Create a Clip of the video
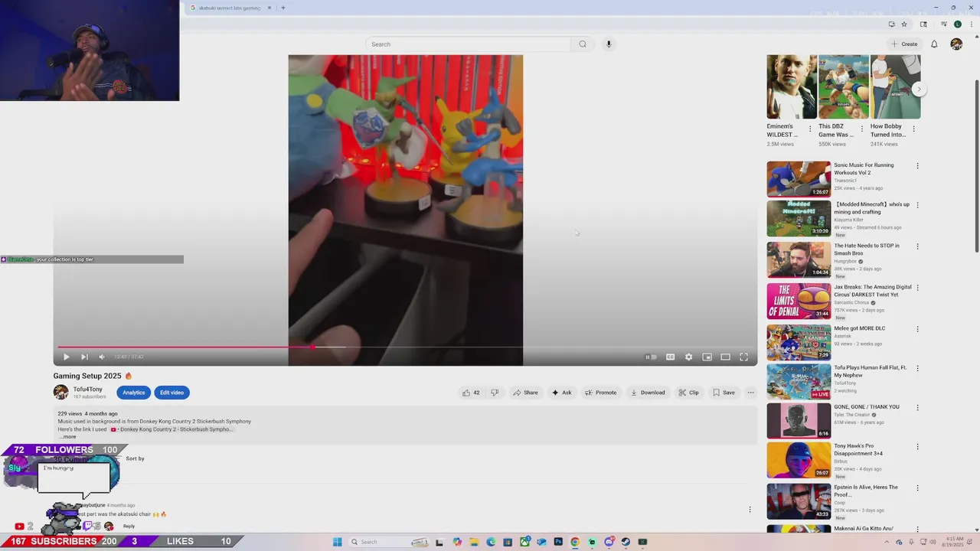The image size is (980, 551). tap(689, 393)
